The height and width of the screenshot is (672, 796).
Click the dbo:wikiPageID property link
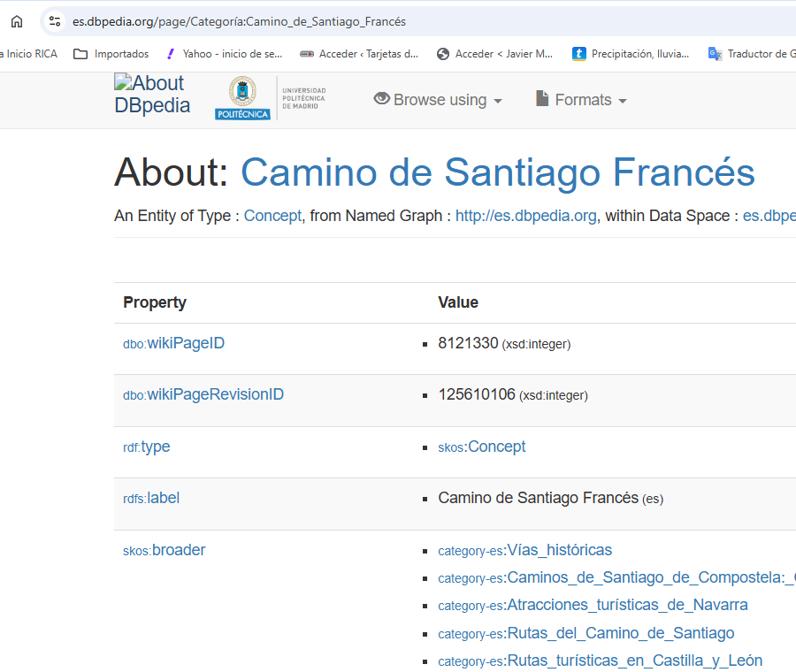point(173,343)
